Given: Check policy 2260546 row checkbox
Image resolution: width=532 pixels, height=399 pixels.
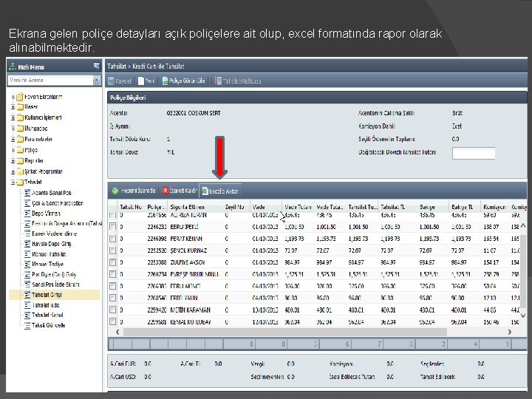Looking at the screenshot, I should tap(112, 298).
